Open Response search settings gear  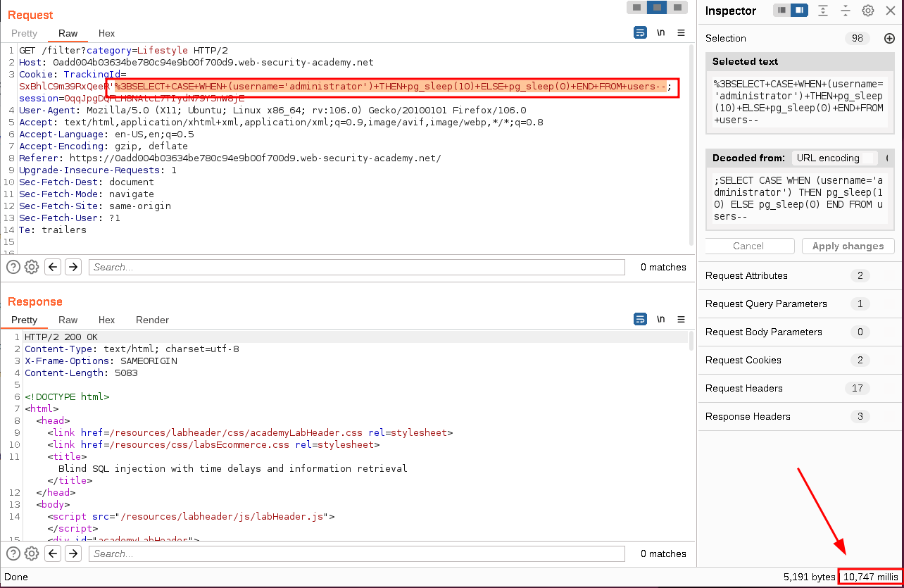[x=32, y=553]
